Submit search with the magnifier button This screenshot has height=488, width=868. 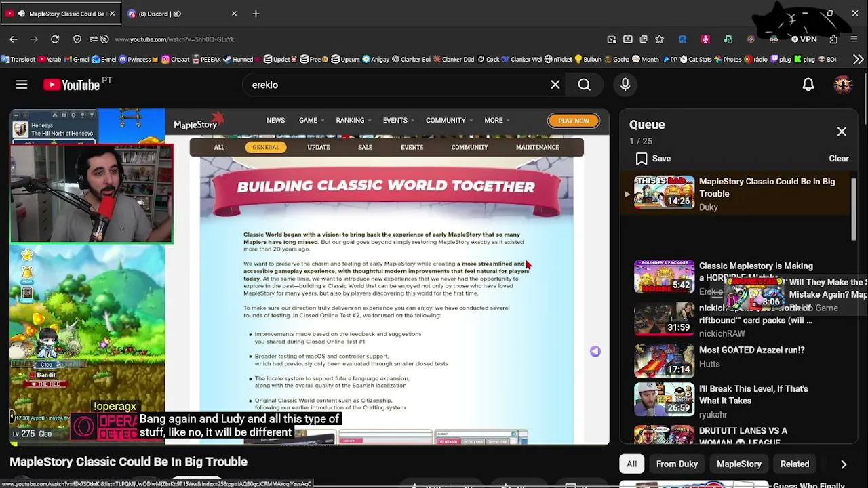tap(584, 85)
